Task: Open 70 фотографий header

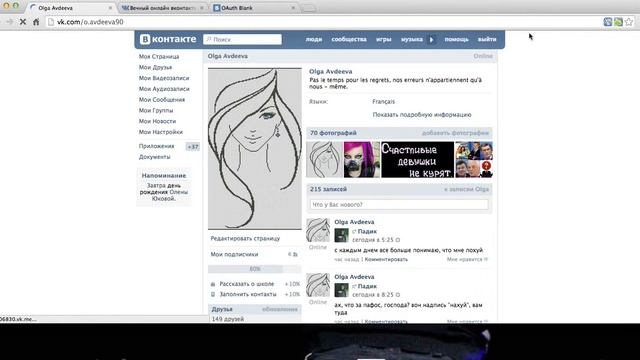Action: (x=333, y=133)
